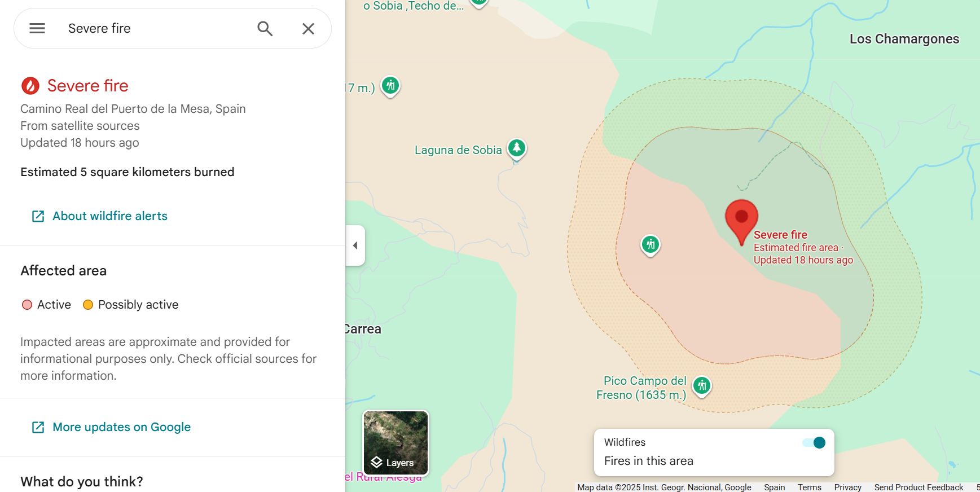Click the hiking marker near the 7 m. label
The image size is (980, 492).
pos(390,86)
